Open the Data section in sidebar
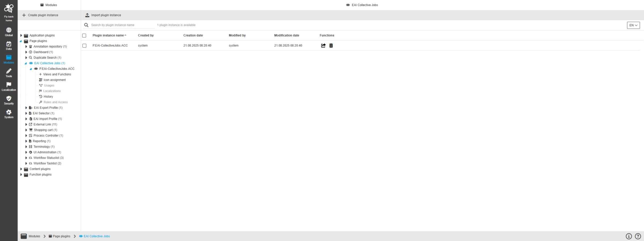The height and width of the screenshot is (241, 644). (x=9, y=46)
